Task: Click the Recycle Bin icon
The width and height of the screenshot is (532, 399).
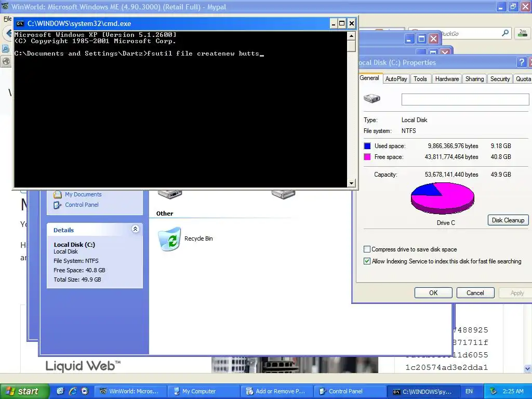Action: [170, 239]
